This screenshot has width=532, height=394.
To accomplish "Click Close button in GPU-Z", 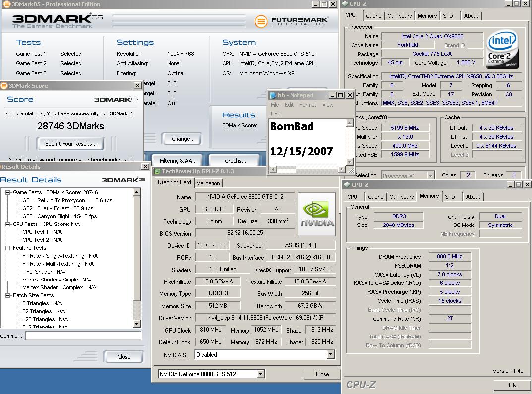I will tap(322, 374).
